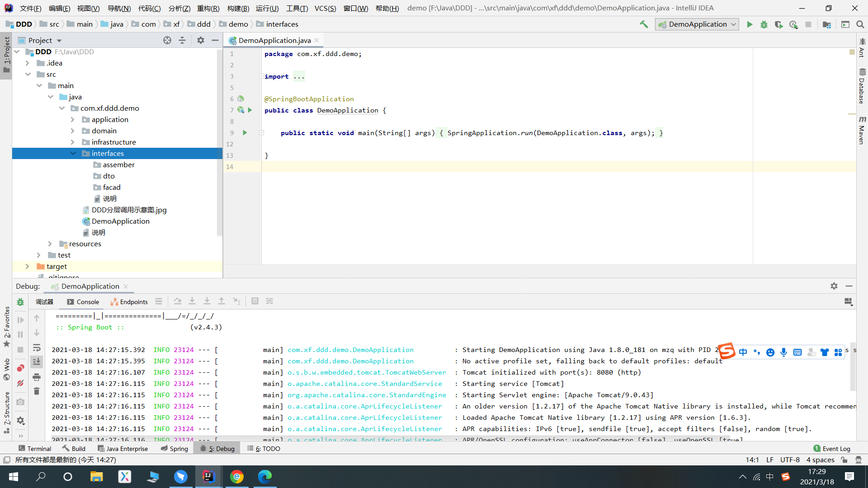
Task: Switch to the Endpoints tab
Action: (x=129, y=302)
